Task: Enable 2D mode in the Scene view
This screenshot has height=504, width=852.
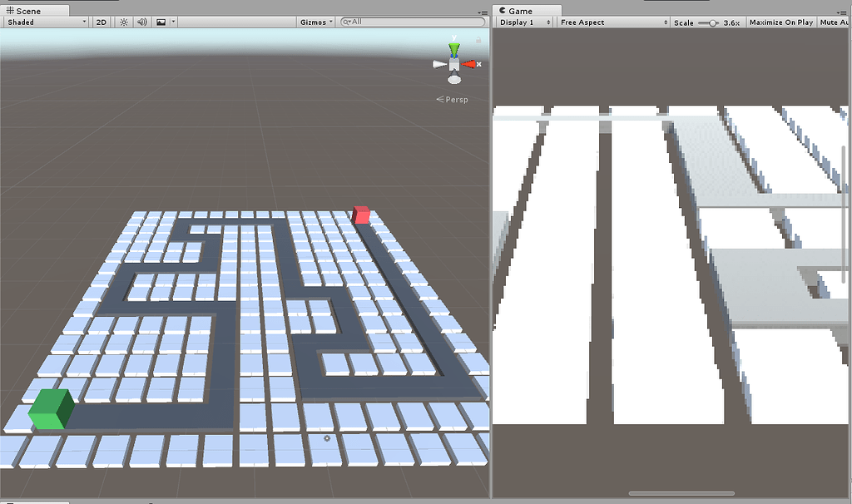Action: coord(101,22)
